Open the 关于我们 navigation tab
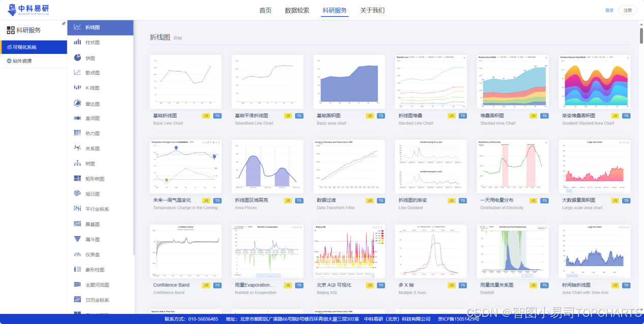 point(372,10)
